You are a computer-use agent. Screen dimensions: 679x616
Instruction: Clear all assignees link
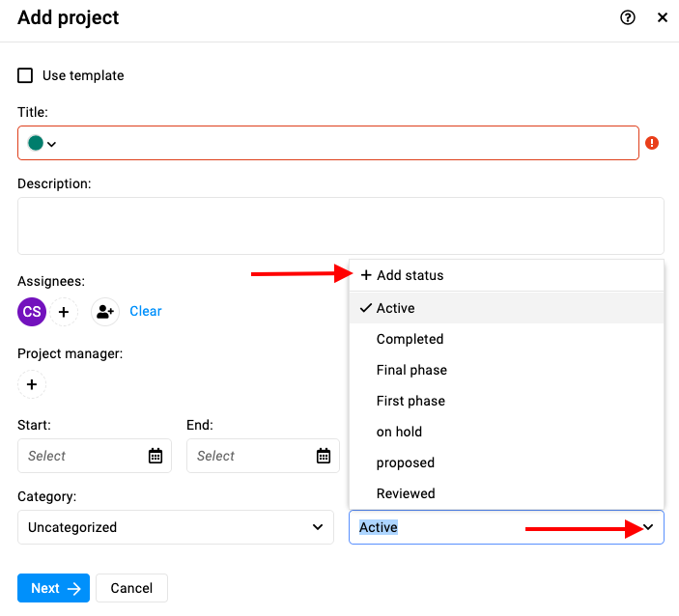pos(146,311)
